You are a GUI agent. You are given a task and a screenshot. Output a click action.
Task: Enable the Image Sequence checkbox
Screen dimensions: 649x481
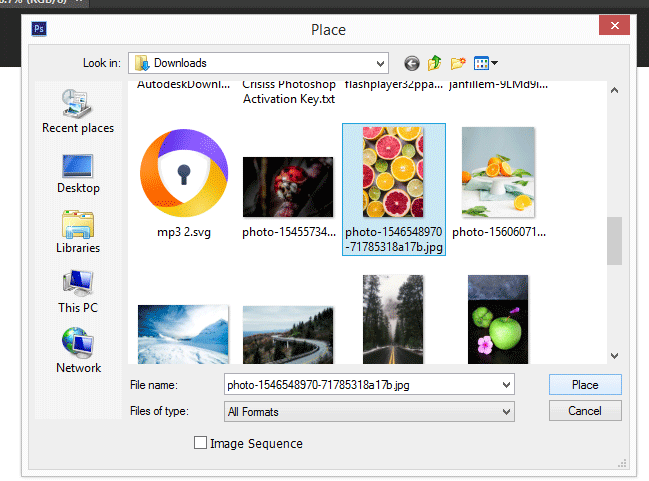coord(200,443)
